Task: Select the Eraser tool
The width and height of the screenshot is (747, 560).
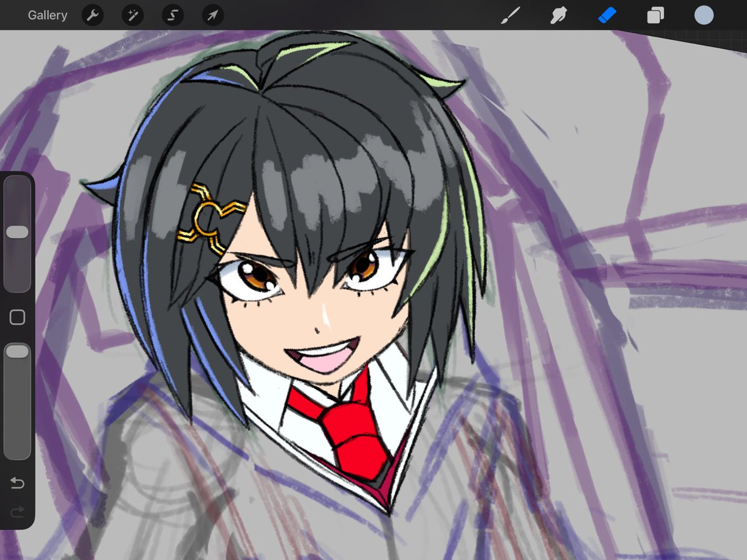Action: 607,16
